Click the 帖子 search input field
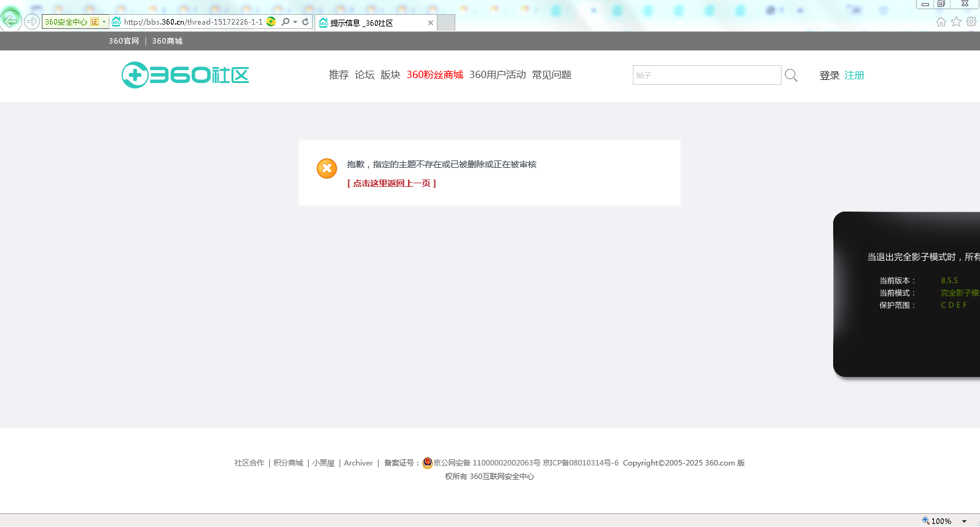 pos(707,75)
